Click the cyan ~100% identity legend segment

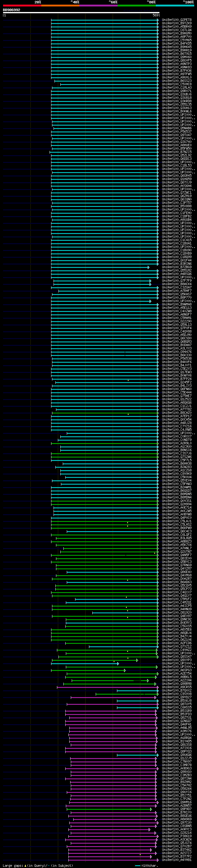(x=175, y=6)
